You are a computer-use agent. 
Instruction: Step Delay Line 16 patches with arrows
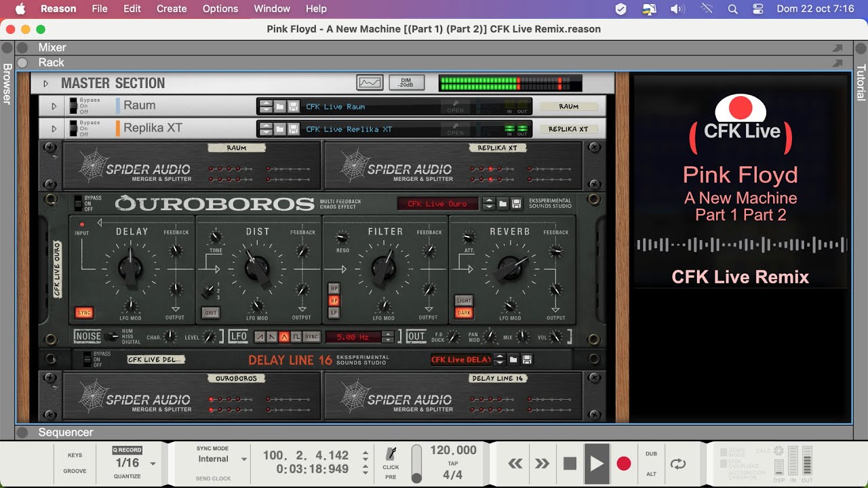coord(500,360)
